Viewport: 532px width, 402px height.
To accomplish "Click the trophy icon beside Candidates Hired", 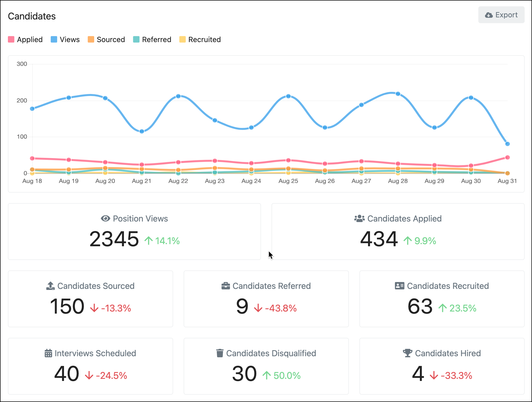I will click(x=407, y=353).
